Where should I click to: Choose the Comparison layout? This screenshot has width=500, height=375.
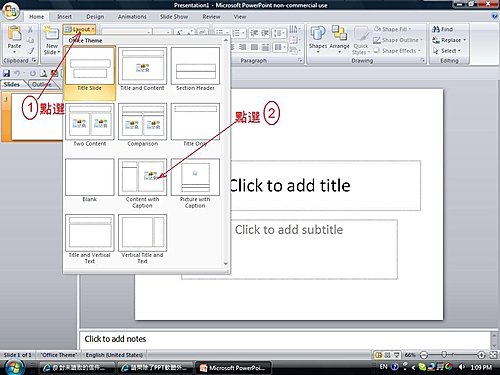(x=142, y=125)
